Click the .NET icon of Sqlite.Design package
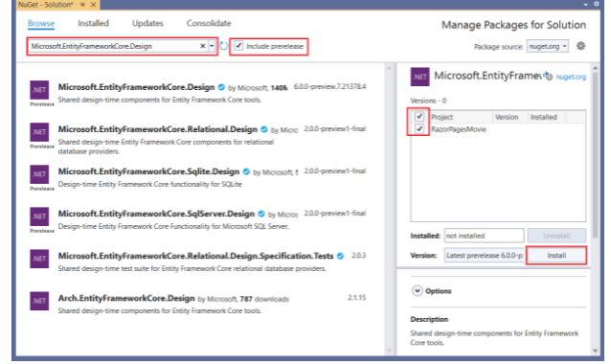The image size is (611, 364). [39, 174]
